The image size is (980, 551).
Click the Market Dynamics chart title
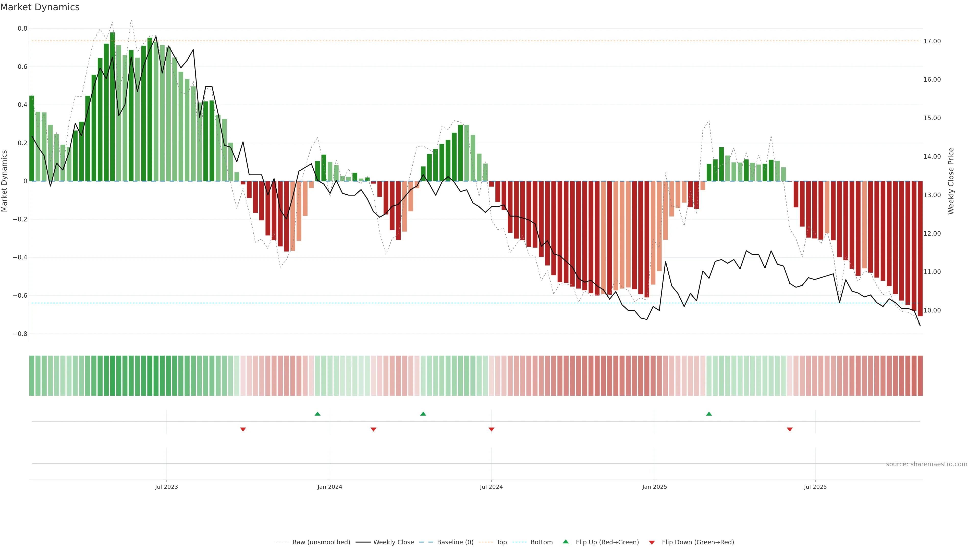(x=40, y=7)
